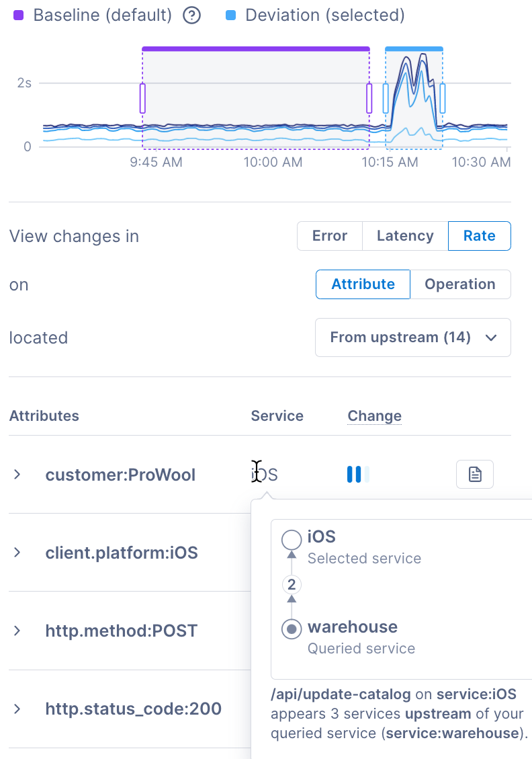
Task: Switch view changes to Latency
Action: [x=405, y=236]
